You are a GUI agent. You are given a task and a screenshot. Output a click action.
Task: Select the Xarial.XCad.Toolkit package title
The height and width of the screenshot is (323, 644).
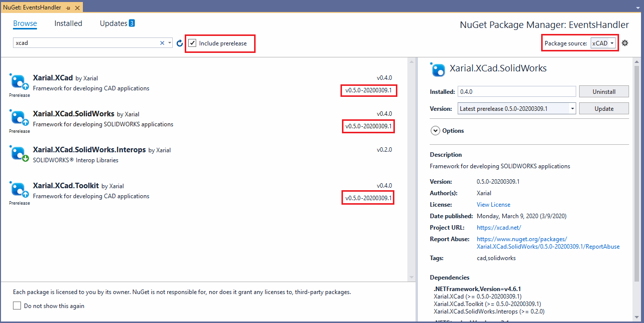tap(66, 186)
